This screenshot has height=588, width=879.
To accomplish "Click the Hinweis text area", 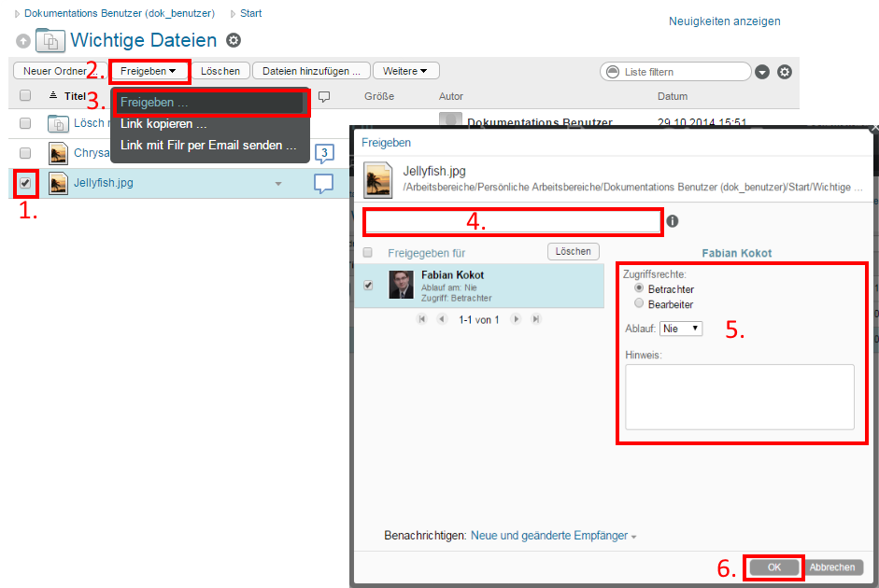I will click(740, 397).
